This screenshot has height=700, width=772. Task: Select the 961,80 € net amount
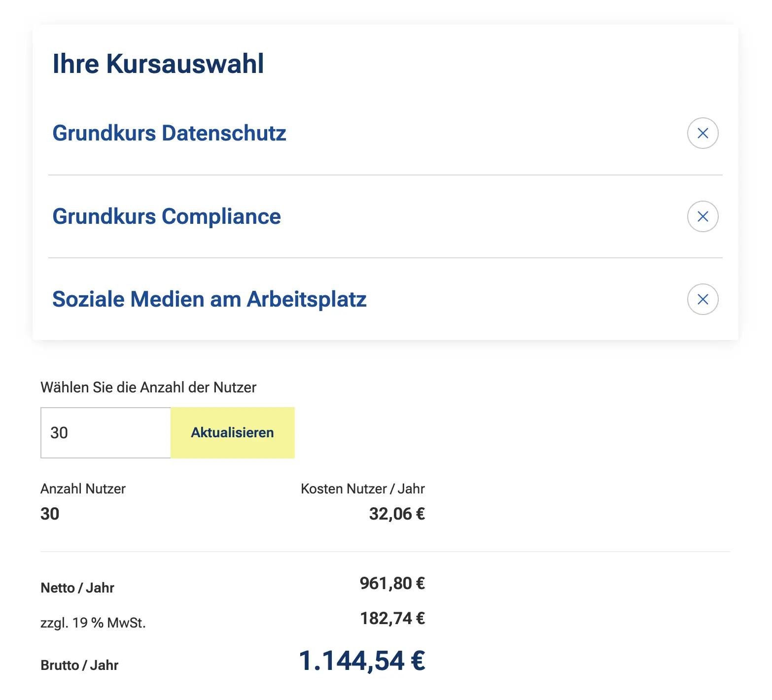point(392,583)
